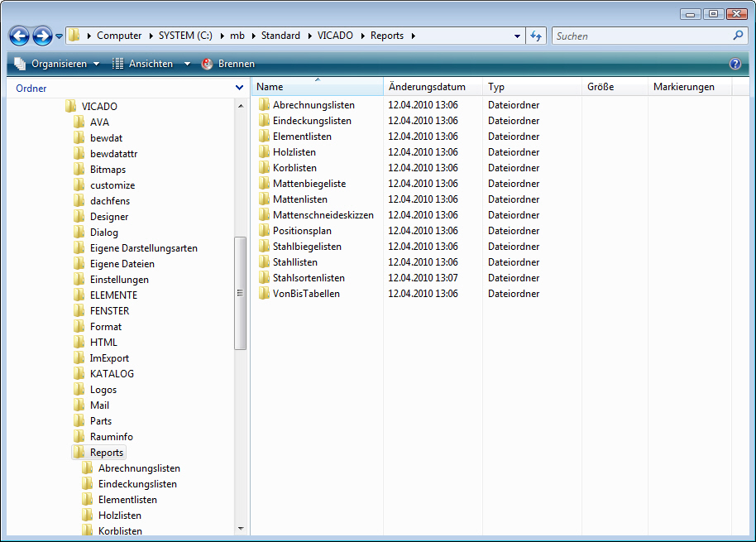
Task: Open the recent pages dropdown next to Forward
Action: (60, 36)
